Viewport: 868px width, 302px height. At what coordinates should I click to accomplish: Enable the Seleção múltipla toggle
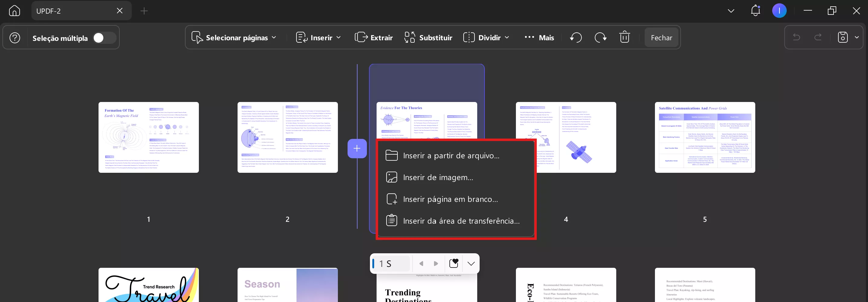click(105, 38)
